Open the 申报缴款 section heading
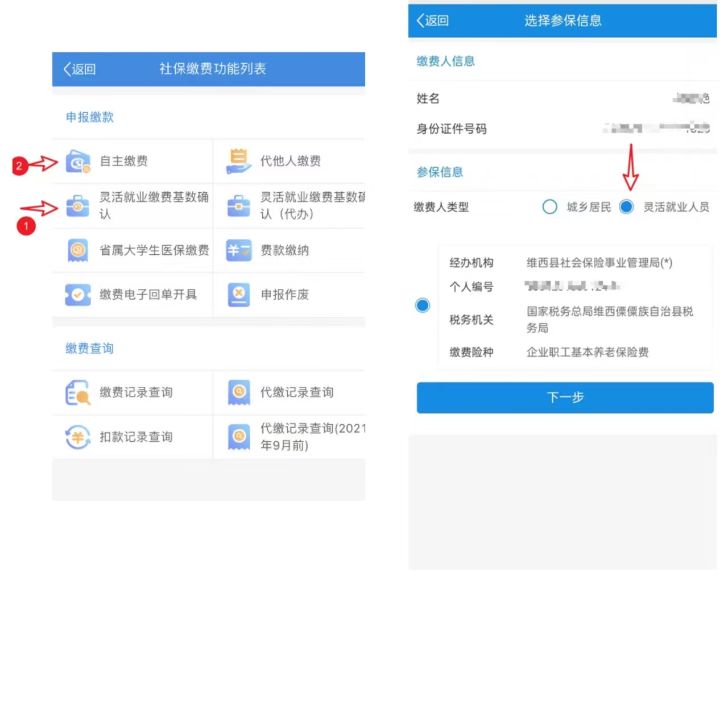This screenshot has width=728, height=728. (x=89, y=117)
